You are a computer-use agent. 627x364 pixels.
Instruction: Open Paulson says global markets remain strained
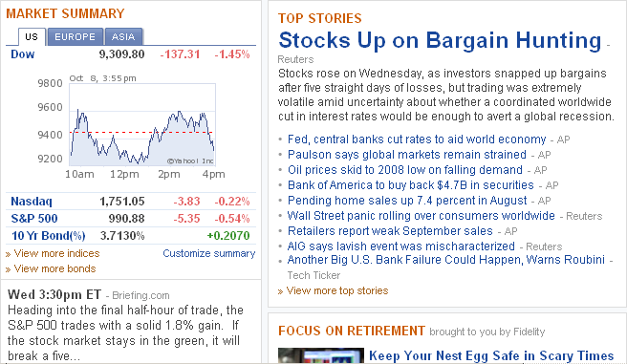(x=407, y=154)
